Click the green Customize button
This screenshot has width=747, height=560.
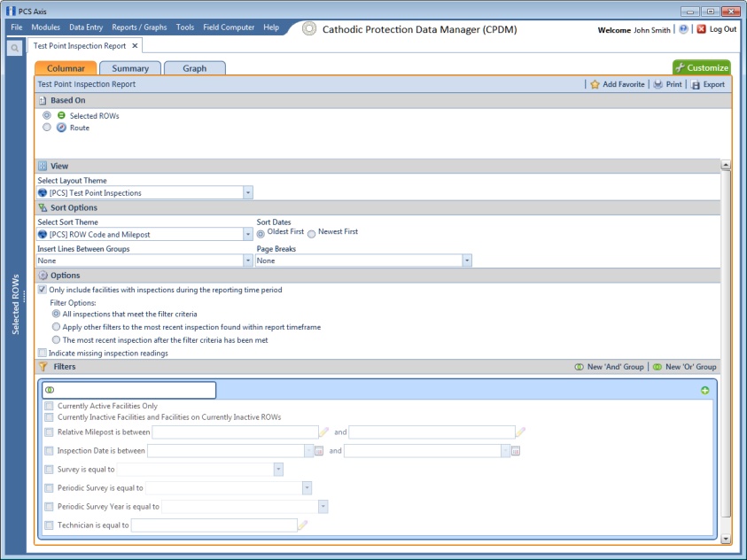702,67
